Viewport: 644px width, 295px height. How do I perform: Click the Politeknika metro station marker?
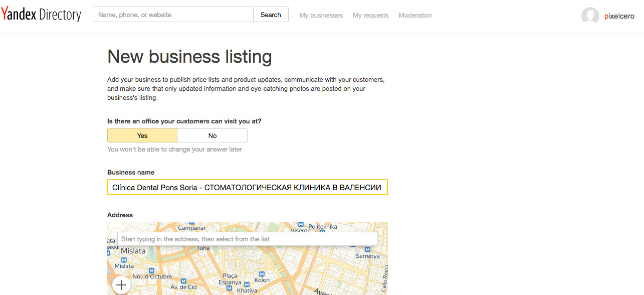tap(301, 224)
